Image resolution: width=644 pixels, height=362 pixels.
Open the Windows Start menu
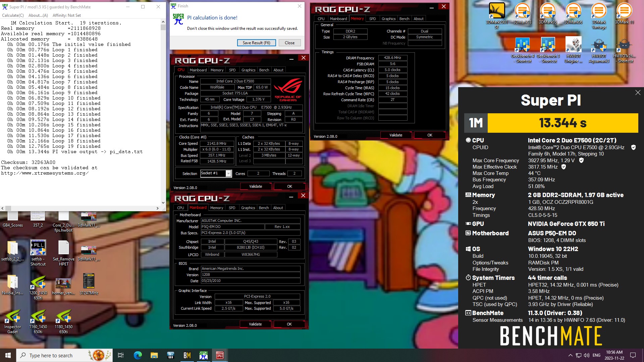coord(8,355)
